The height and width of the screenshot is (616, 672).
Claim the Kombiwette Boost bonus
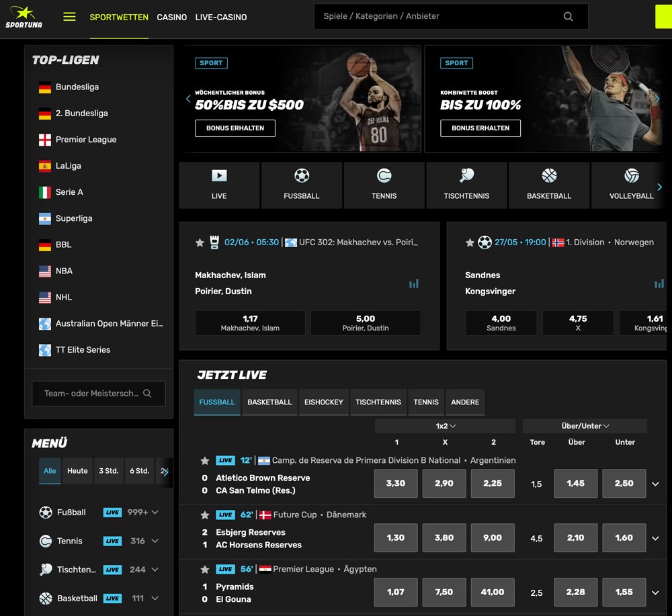[x=480, y=128]
